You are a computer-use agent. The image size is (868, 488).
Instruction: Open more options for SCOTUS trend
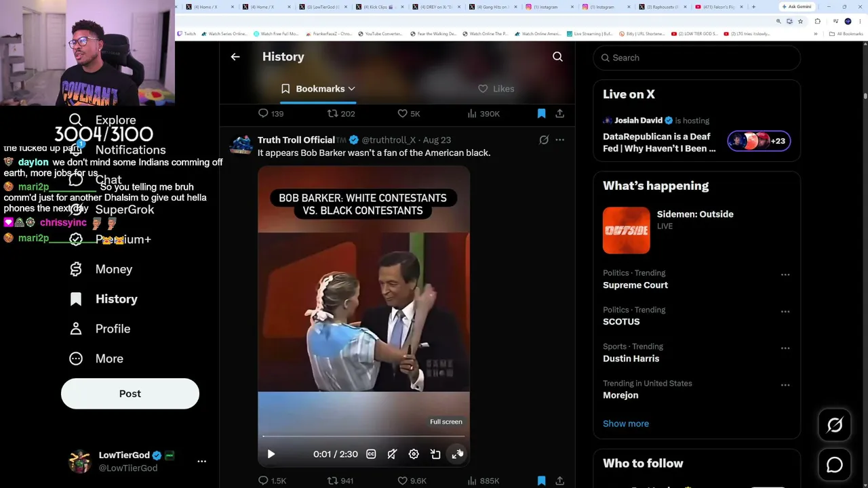click(x=785, y=311)
